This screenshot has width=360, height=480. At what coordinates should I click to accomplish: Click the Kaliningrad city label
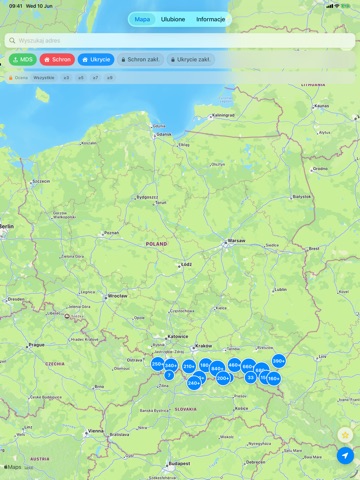[223, 115]
